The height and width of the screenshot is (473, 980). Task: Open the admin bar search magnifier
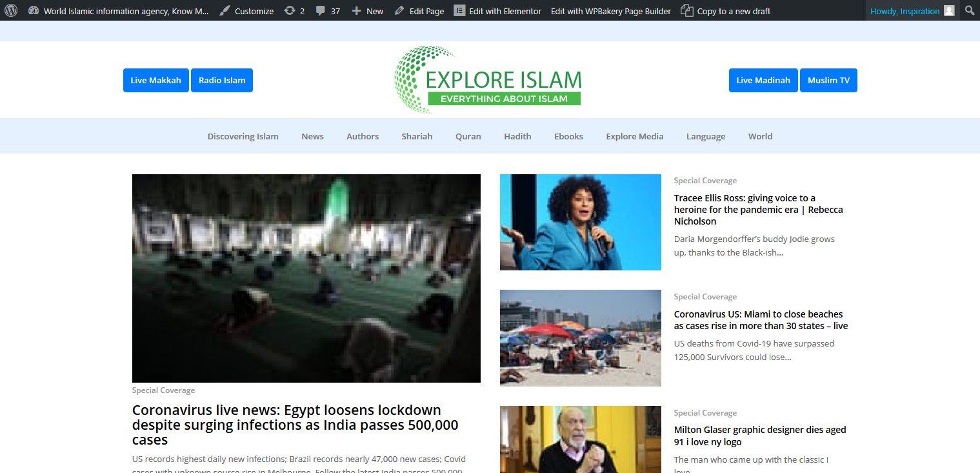click(x=970, y=10)
